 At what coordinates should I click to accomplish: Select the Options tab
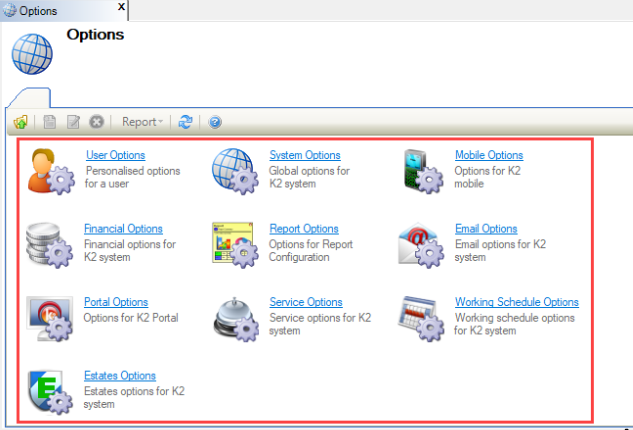coord(38,10)
